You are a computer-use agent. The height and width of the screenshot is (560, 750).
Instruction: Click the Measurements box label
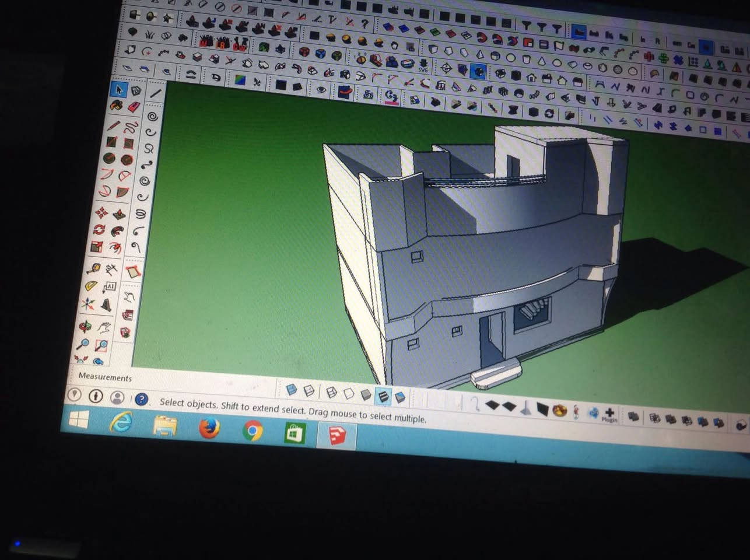click(105, 377)
